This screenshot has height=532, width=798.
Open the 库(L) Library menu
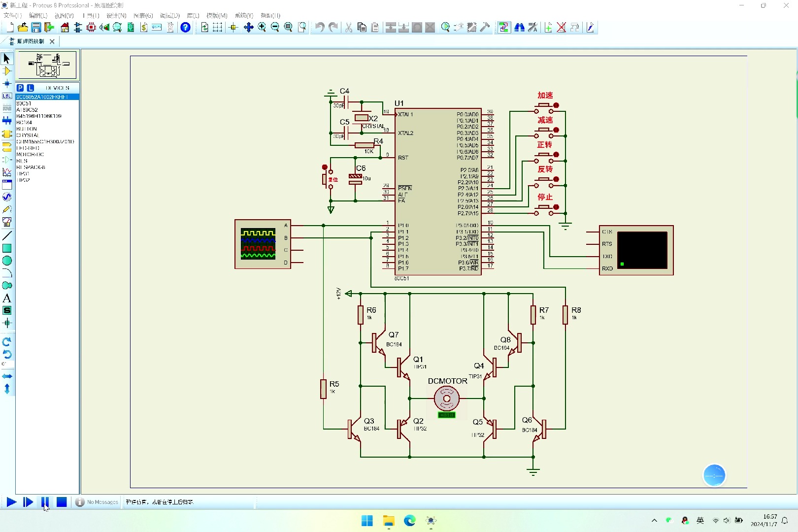(x=193, y=16)
